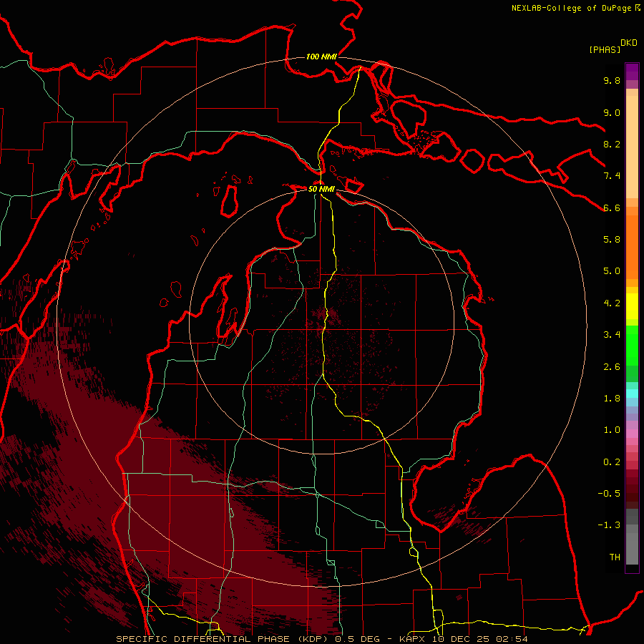
Task: Select the 0.2 scale value
Action: pos(612,462)
